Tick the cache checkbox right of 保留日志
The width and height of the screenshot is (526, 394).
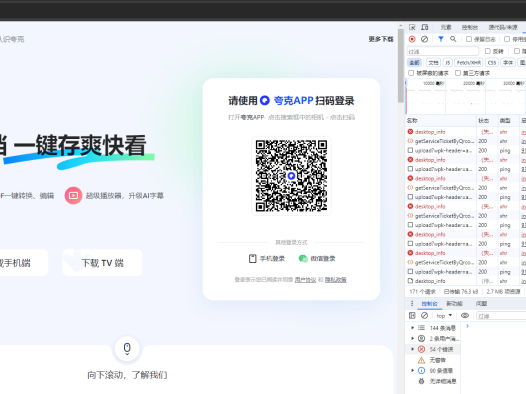(x=507, y=39)
